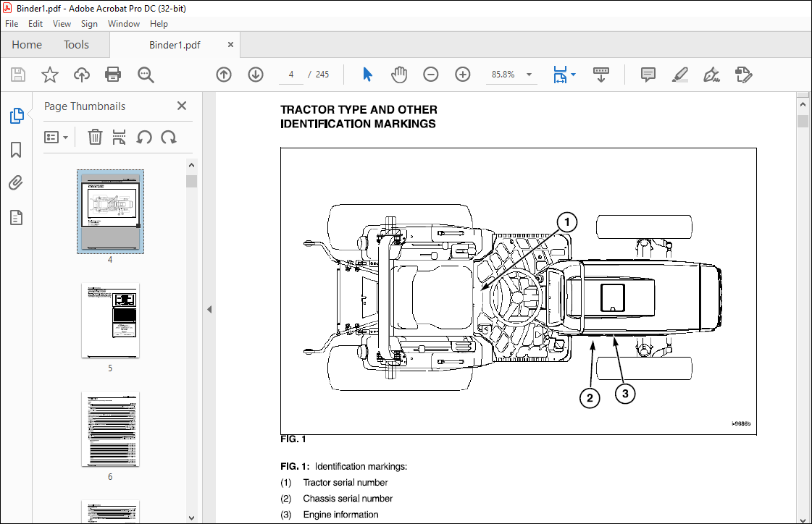Delete selected page with trash icon

[95, 137]
